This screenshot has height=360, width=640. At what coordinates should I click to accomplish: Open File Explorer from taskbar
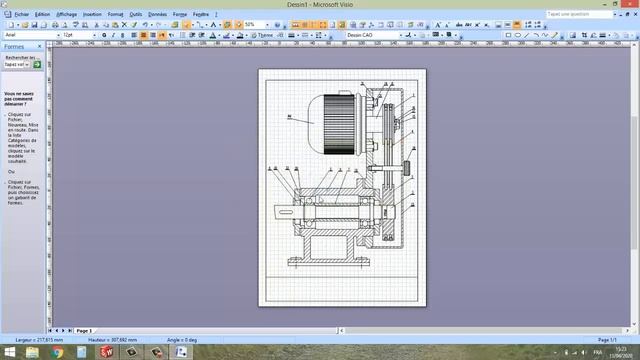pyautogui.click(x=32, y=352)
